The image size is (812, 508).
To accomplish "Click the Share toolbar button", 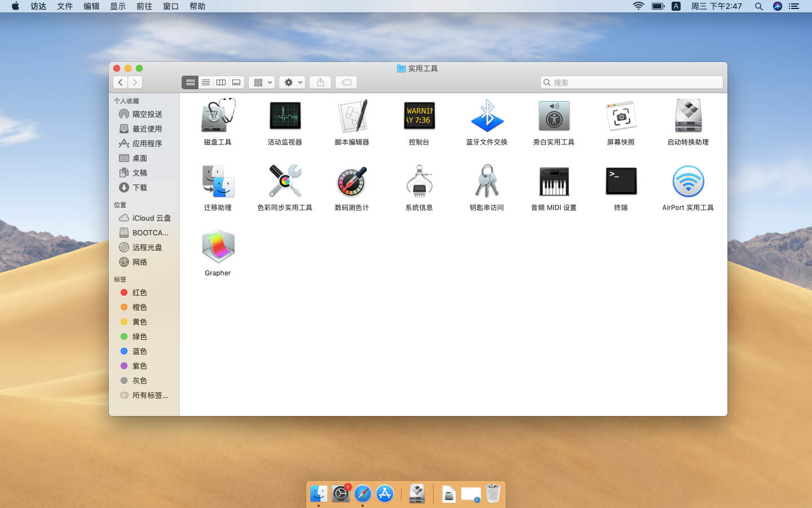I will coord(320,82).
